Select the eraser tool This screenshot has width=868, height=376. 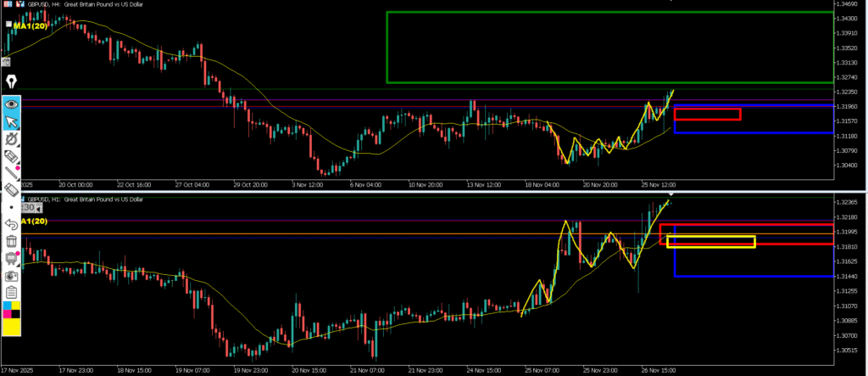tap(12, 190)
